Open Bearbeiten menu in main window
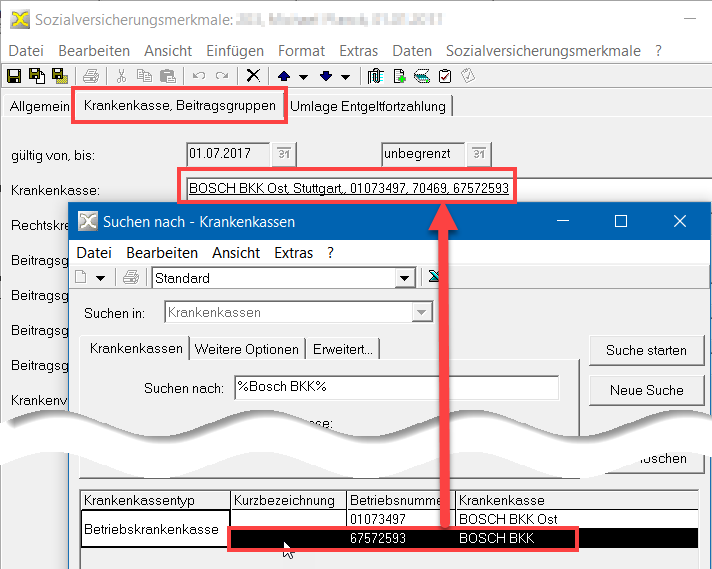 point(94,51)
